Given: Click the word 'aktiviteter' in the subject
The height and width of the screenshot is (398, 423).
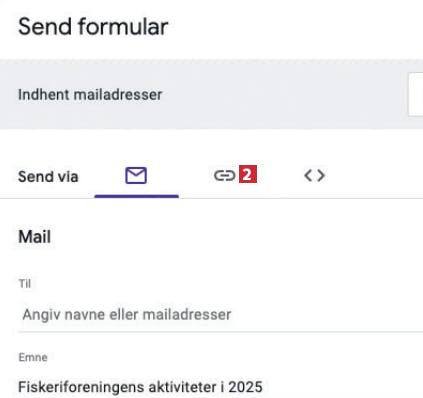Looking at the screenshot, I should click(182, 387).
